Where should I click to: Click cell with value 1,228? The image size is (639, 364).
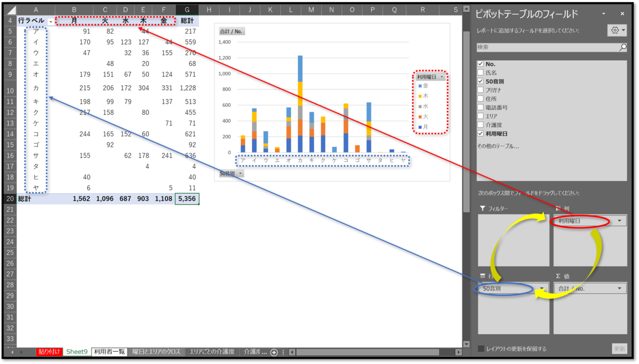point(187,88)
